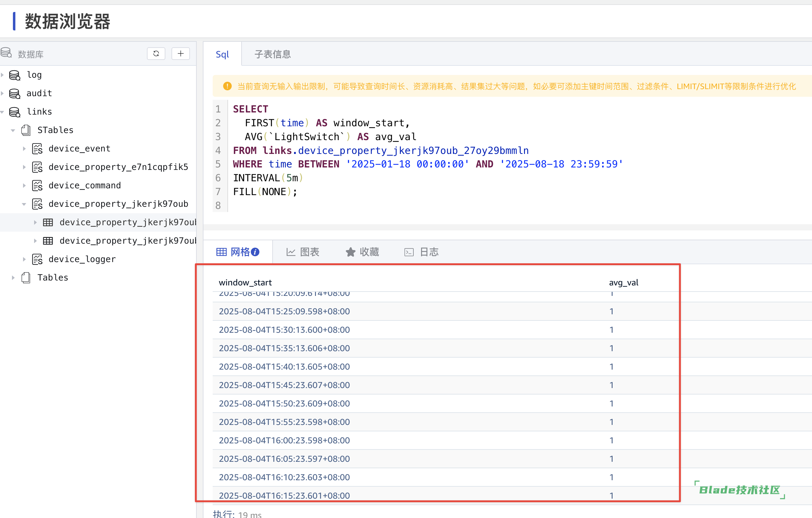
Task: Expand the device_event stable
Action: click(x=24, y=149)
